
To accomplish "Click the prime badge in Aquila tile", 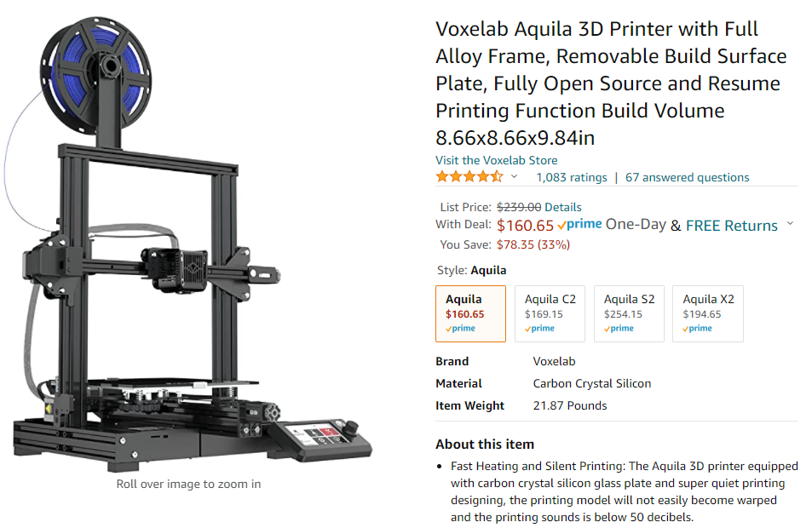I will tap(460, 328).
